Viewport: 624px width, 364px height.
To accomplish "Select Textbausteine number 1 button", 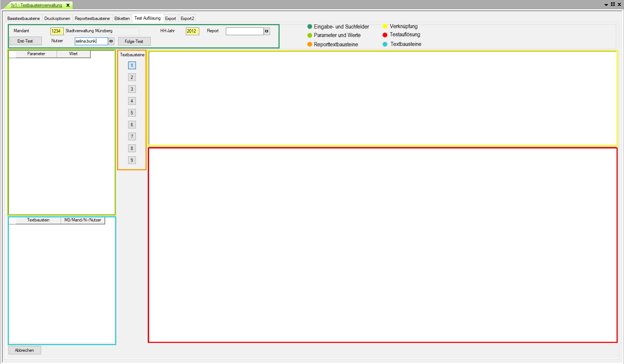I will 132,66.
